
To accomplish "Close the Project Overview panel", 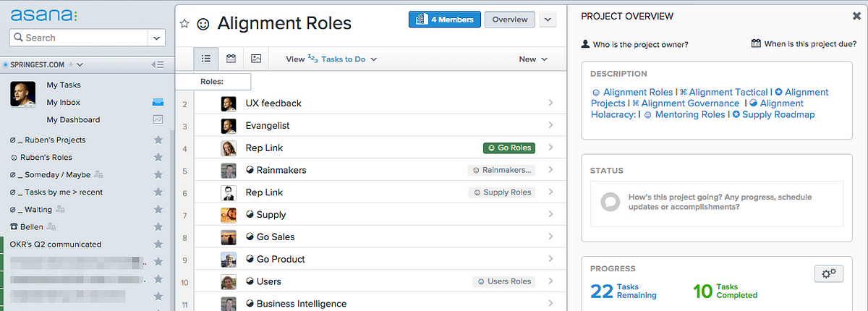I will [x=857, y=16].
